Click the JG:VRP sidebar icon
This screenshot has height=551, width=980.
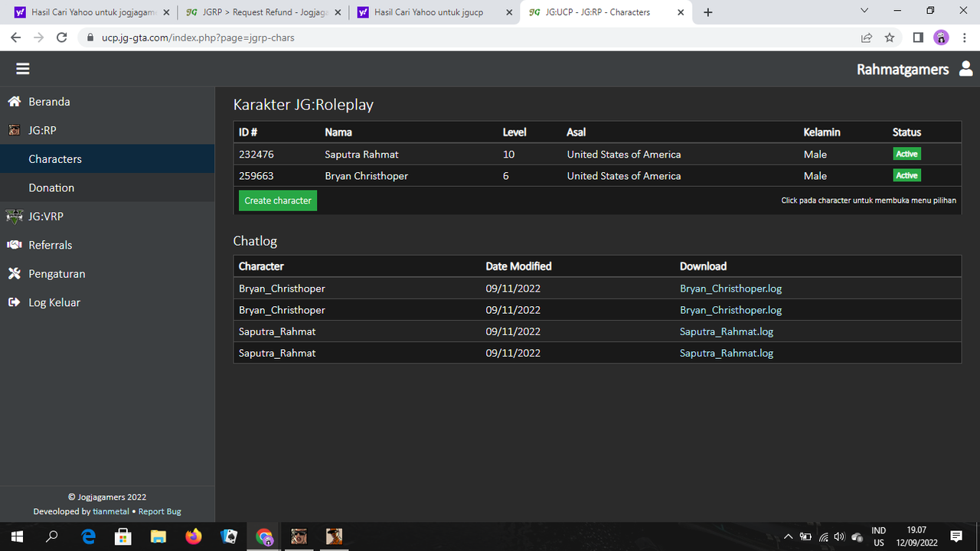pos(15,217)
